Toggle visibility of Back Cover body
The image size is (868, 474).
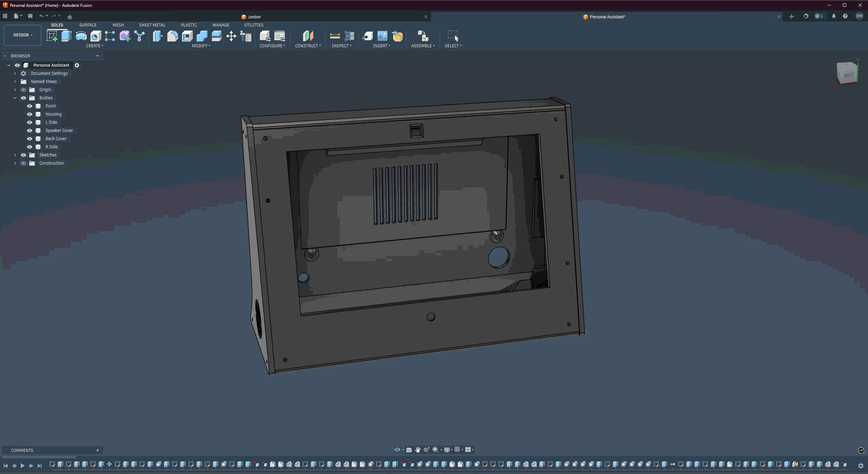coord(30,139)
